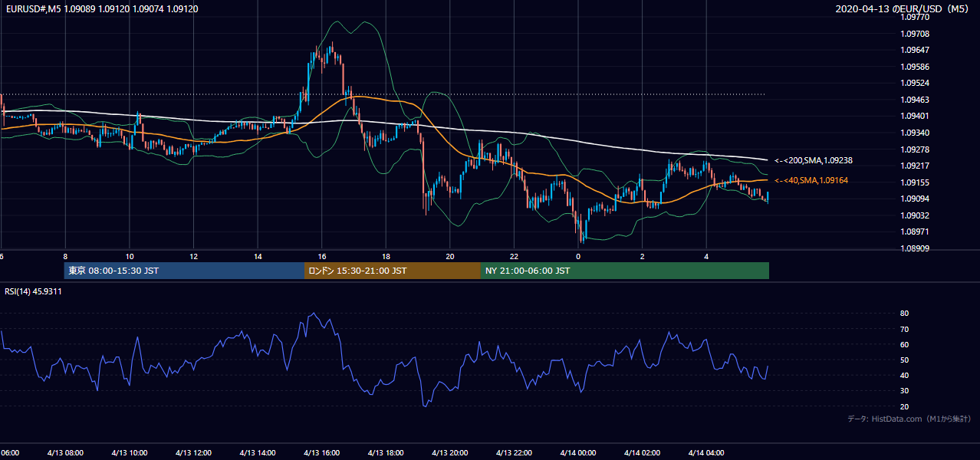Screen dimensions: 980x460
Task: Click the bottom time label 4/13 14:00
Action: [x=258, y=452]
